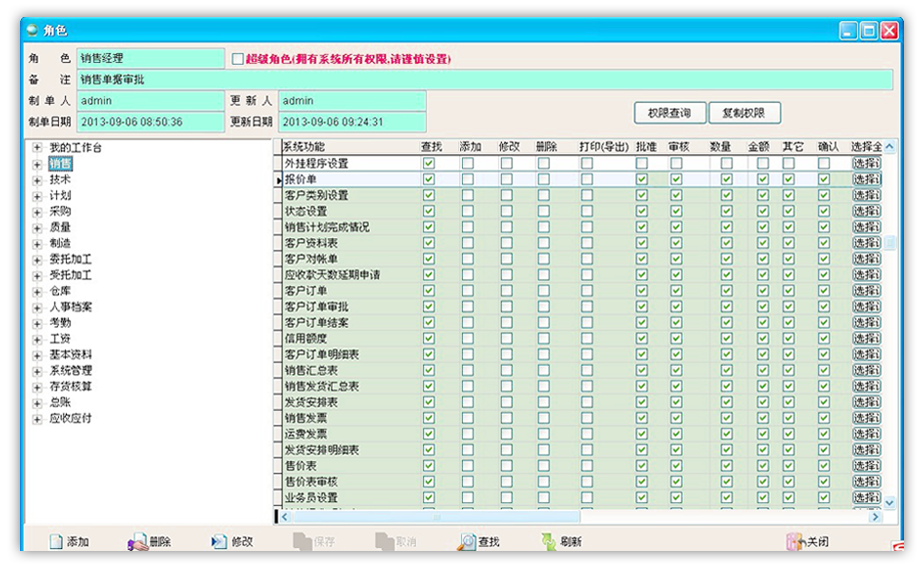The width and height of the screenshot is (920, 570).
Task: Select 工资 in the module tree
Action: [60, 339]
